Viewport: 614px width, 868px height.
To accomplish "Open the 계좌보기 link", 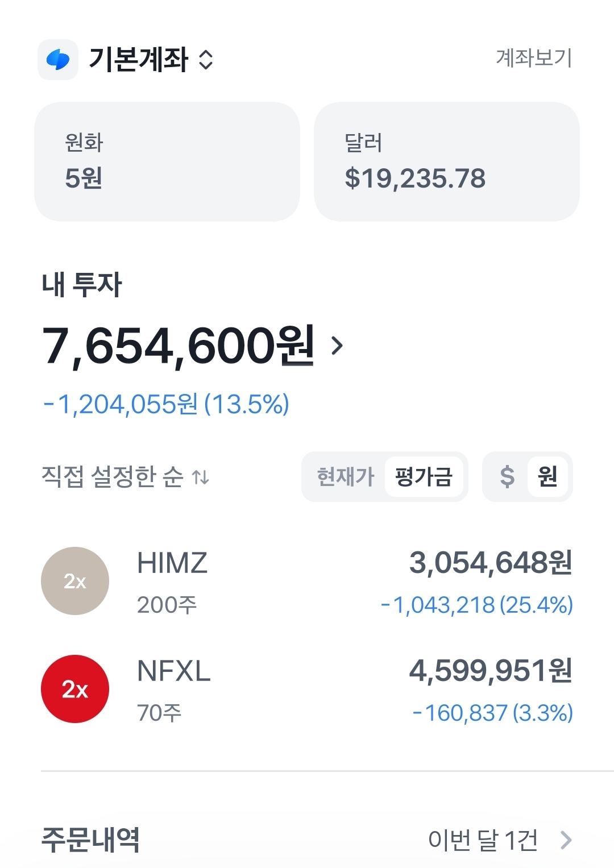I will pyautogui.click(x=534, y=58).
